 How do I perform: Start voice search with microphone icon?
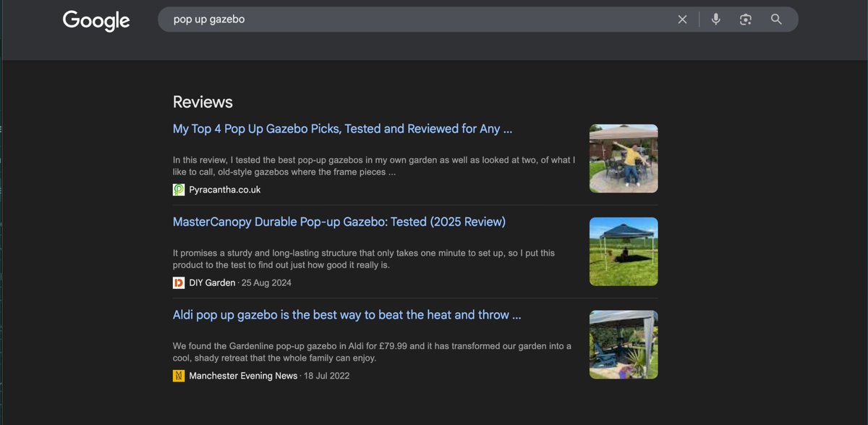pos(715,20)
